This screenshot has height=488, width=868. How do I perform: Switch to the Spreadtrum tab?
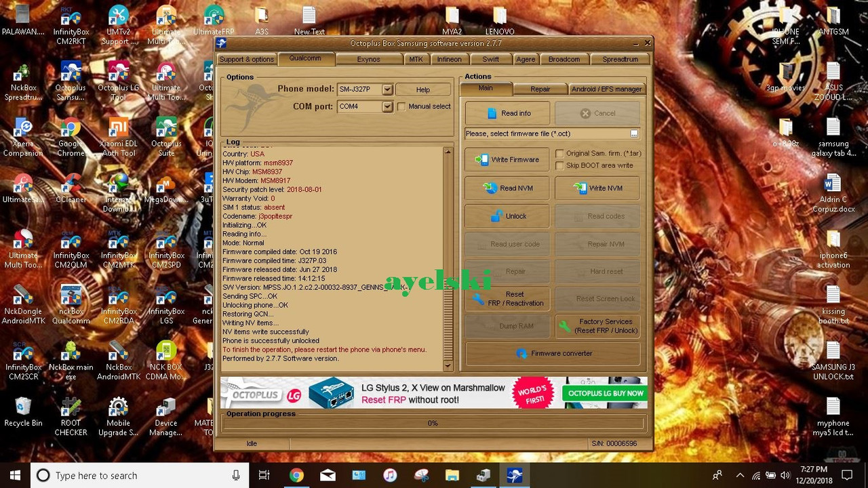click(x=620, y=60)
